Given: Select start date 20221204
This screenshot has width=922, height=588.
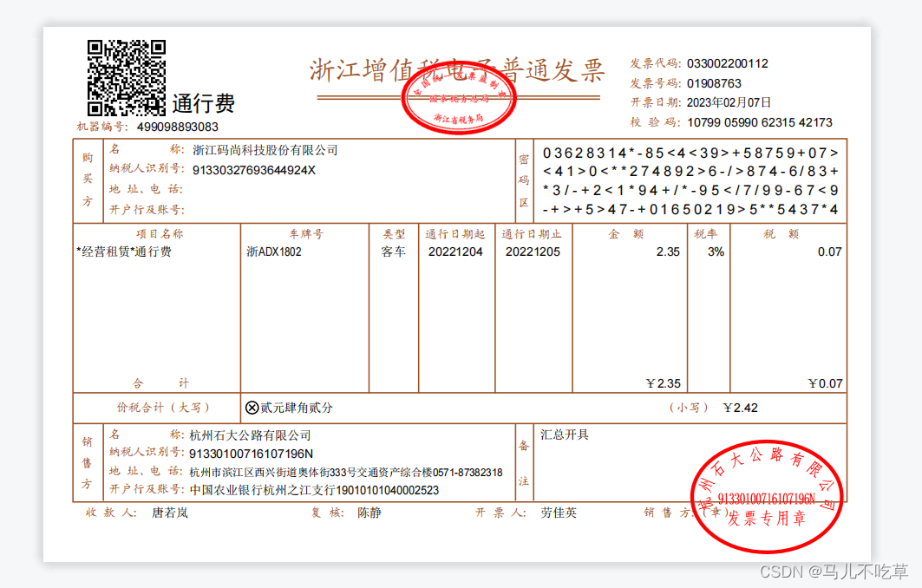Looking at the screenshot, I should 455,252.
